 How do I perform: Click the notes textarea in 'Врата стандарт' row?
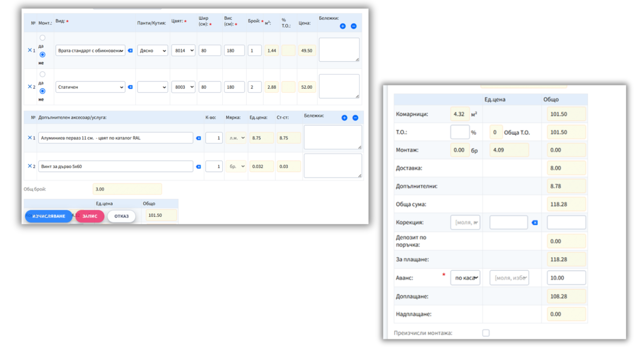click(339, 50)
